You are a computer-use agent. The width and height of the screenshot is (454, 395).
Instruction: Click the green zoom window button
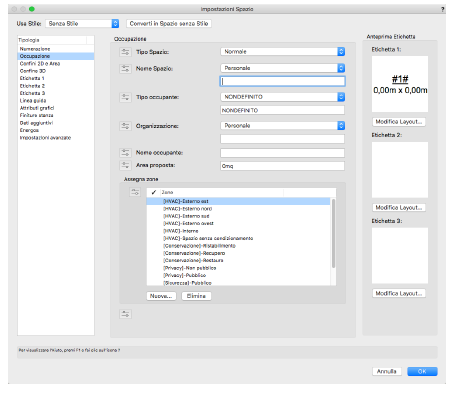(x=32, y=9)
